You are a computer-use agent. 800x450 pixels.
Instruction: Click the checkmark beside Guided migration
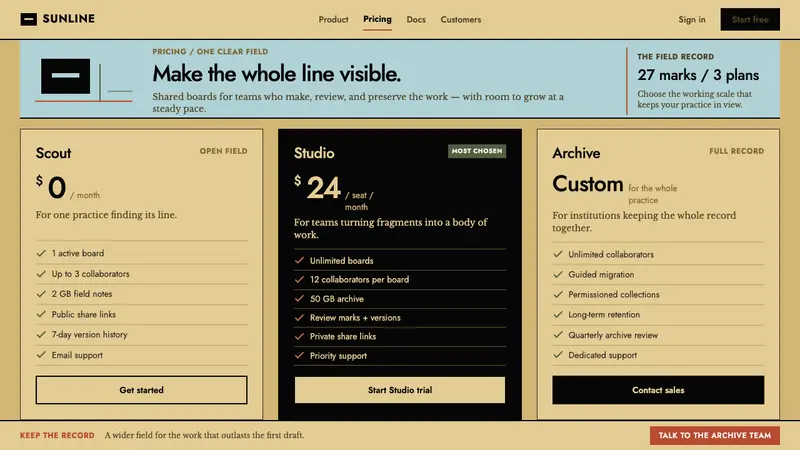pos(558,274)
